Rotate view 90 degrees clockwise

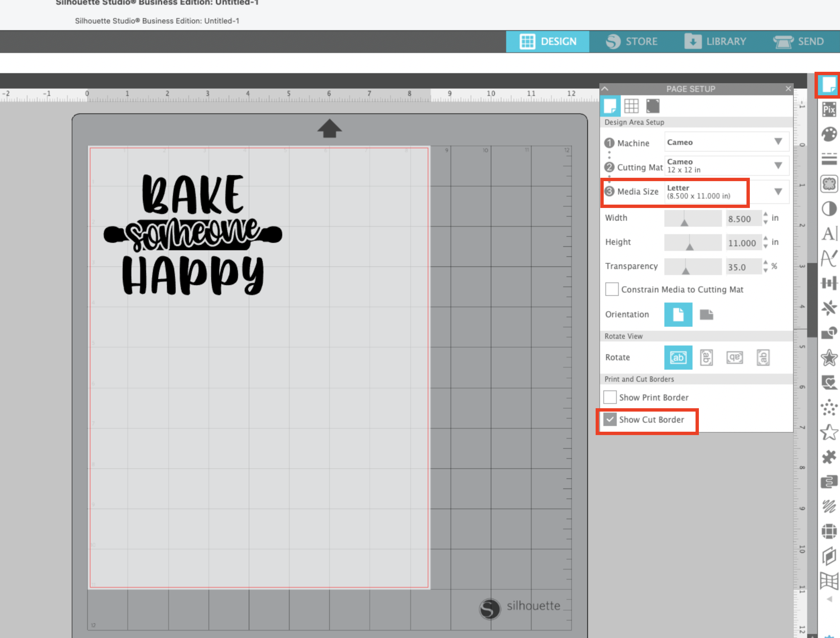coord(706,357)
